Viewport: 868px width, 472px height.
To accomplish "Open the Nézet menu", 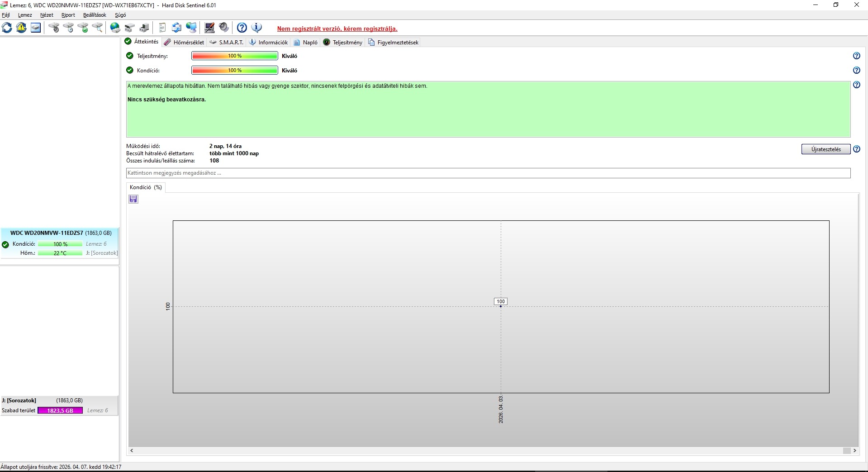I will [47, 15].
